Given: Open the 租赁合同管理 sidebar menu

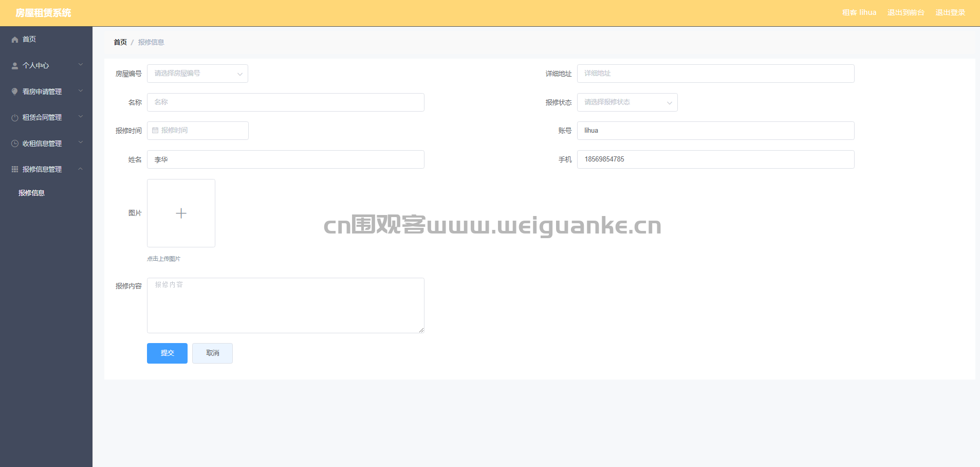Looking at the screenshot, I should pos(46,117).
